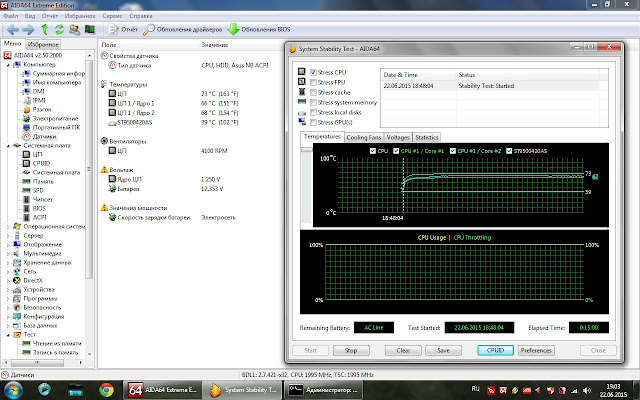640x400 pixels.
Task: Switch to the Statistics tab
Action: 427,137
